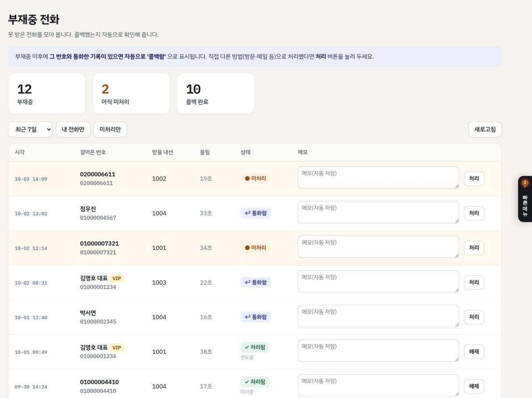Click the 시각 column header
Screen dimensions: 532x398
pyautogui.click(x=20, y=152)
